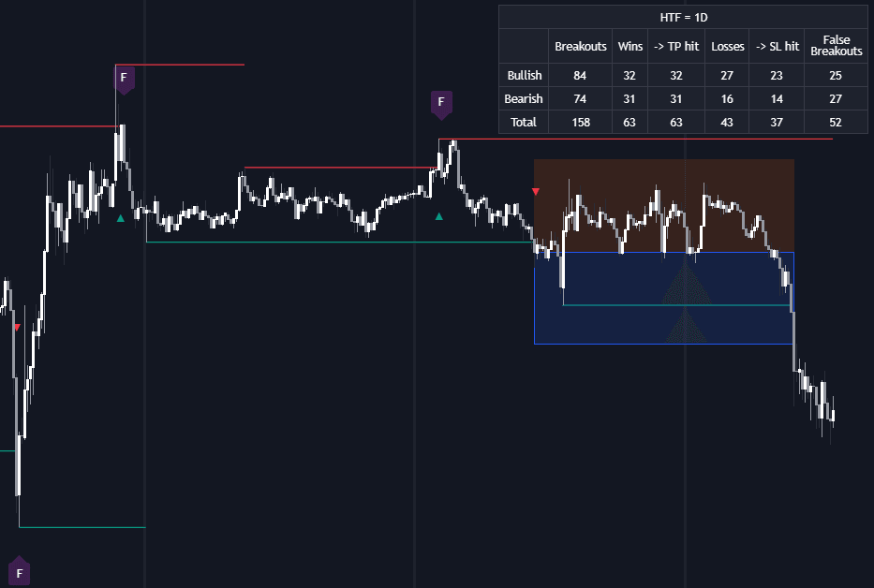Click the Bearish False Breakouts value 27
Viewport: 874px width, 588px height.
pyautogui.click(x=837, y=98)
